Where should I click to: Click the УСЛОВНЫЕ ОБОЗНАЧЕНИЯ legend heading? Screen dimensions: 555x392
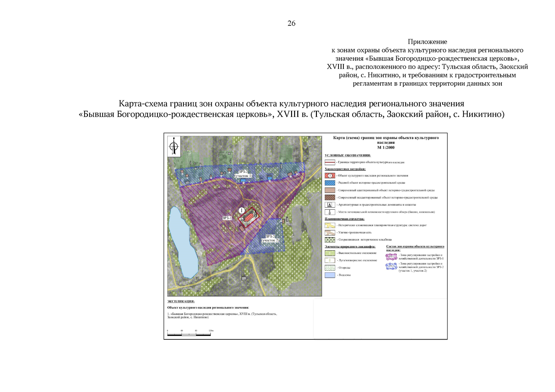(348, 155)
